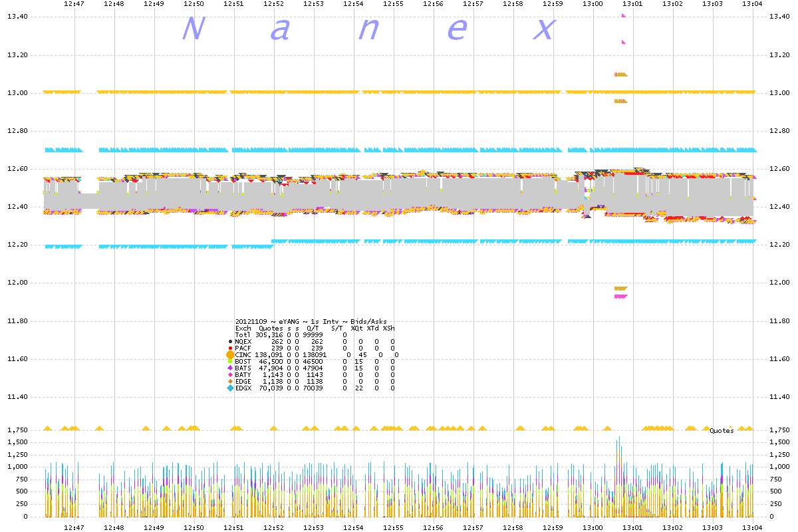The width and height of the screenshot is (798, 532).
Task: Click the dark gray NQEX legend dot
Action: pos(230,341)
